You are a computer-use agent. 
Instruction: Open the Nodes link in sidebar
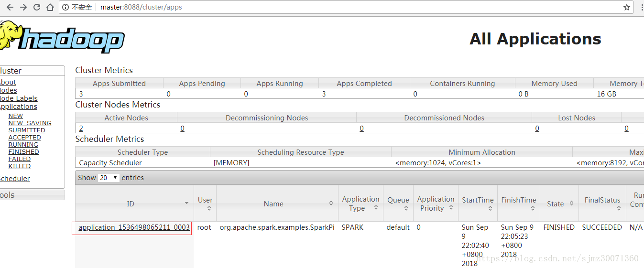pyautogui.click(x=8, y=90)
